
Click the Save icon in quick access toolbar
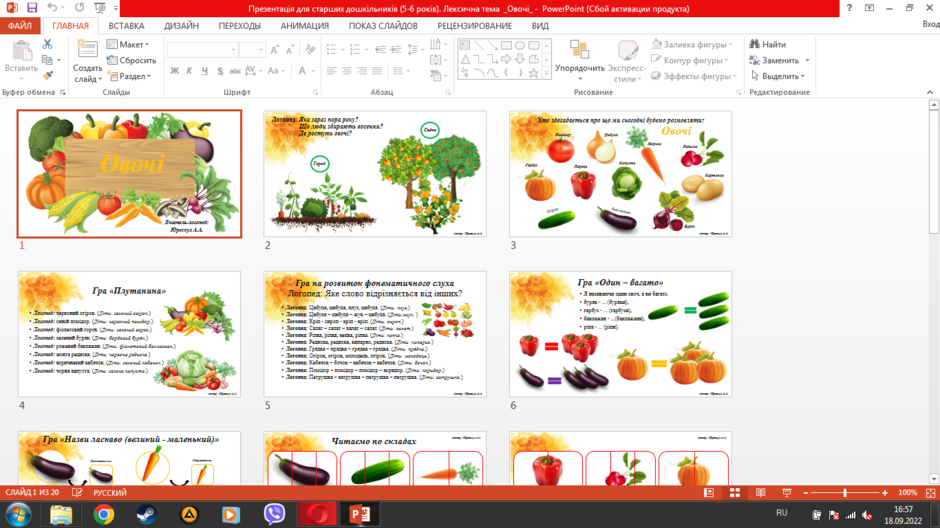tap(32, 8)
